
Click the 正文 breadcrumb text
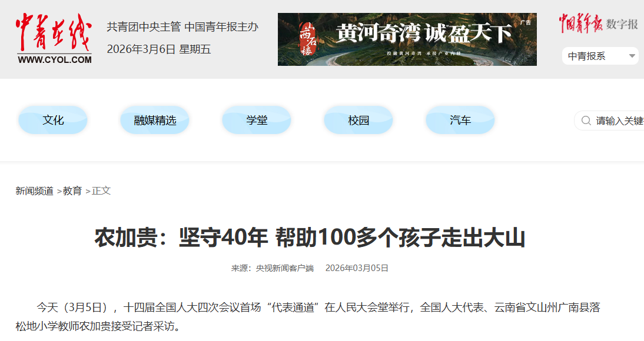101,191
